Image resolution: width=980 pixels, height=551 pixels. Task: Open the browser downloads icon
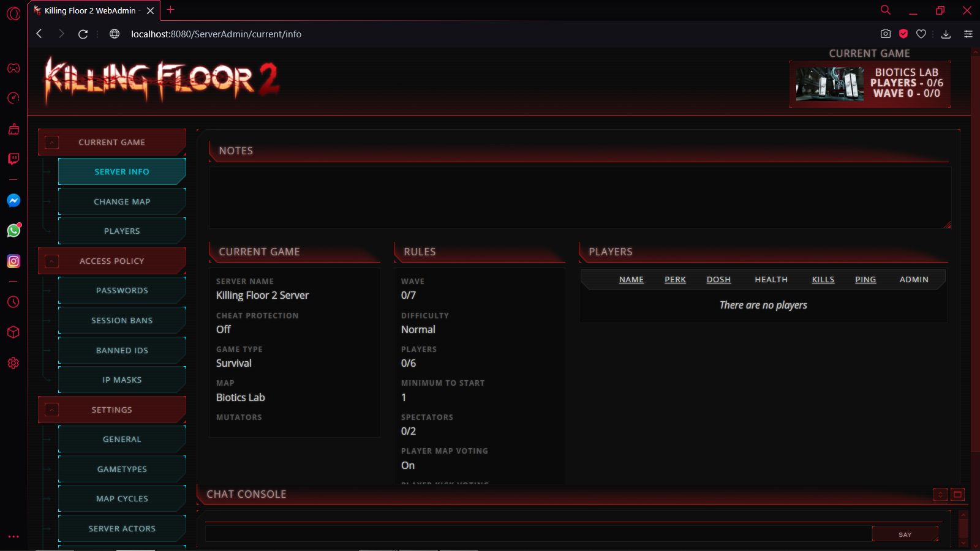point(946,34)
